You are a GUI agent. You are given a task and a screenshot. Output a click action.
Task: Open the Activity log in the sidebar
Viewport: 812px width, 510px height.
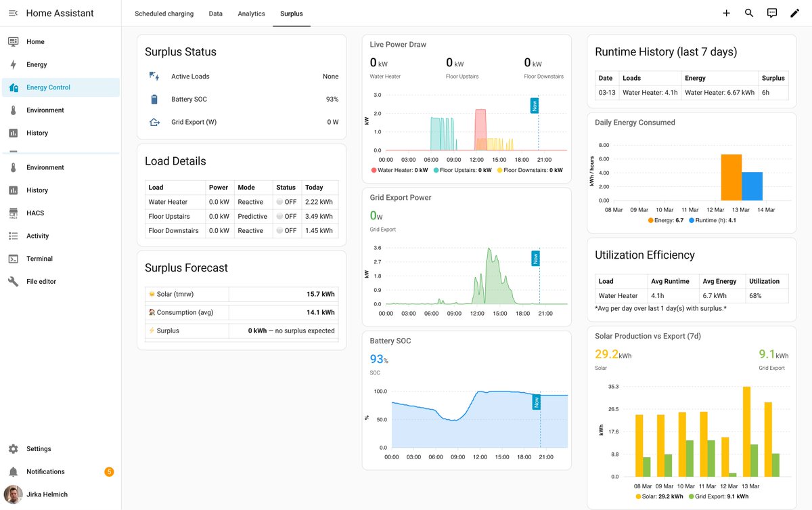60,236
